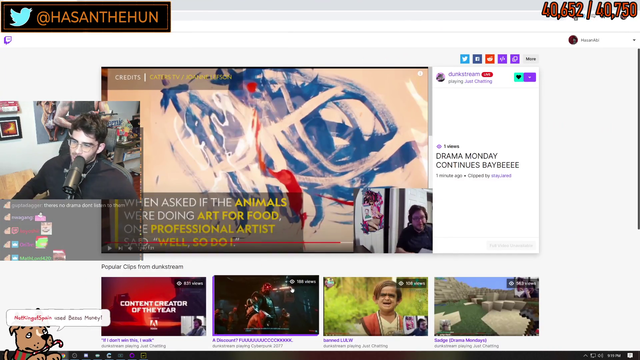
Task: Click the info icon atop the video player
Action: point(420,73)
